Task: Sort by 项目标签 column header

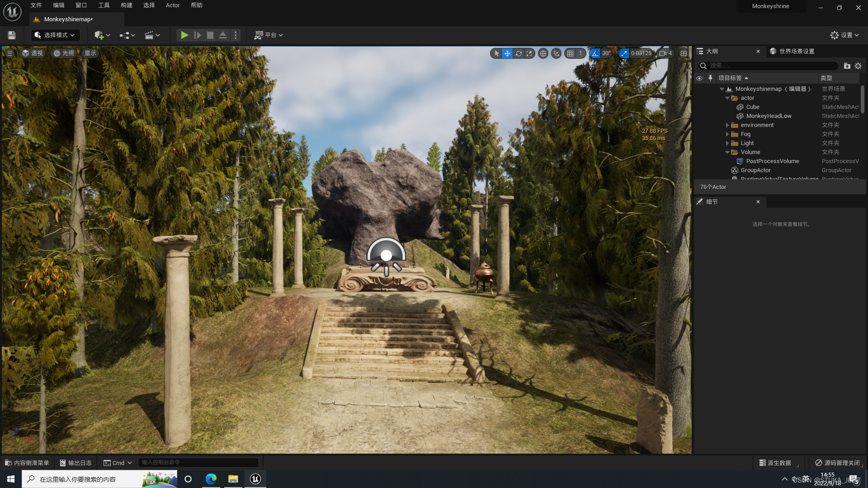Action: click(x=767, y=78)
